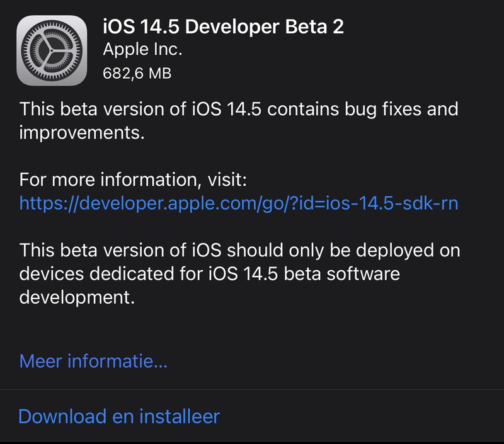The height and width of the screenshot is (444, 504).
Task: Tap "devices dedicated for iOS 14.5 beta software"
Action: coord(210,273)
